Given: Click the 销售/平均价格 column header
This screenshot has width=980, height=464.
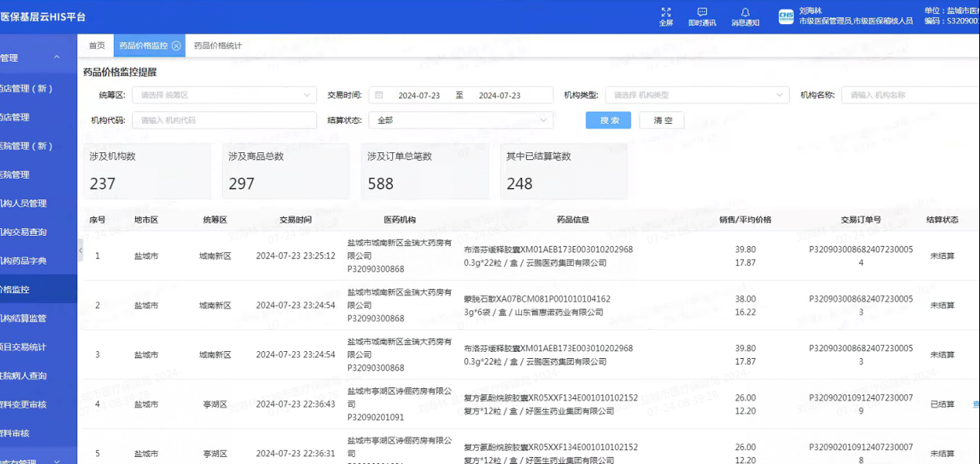Looking at the screenshot, I should pyautogui.click(x=745, y=220).
